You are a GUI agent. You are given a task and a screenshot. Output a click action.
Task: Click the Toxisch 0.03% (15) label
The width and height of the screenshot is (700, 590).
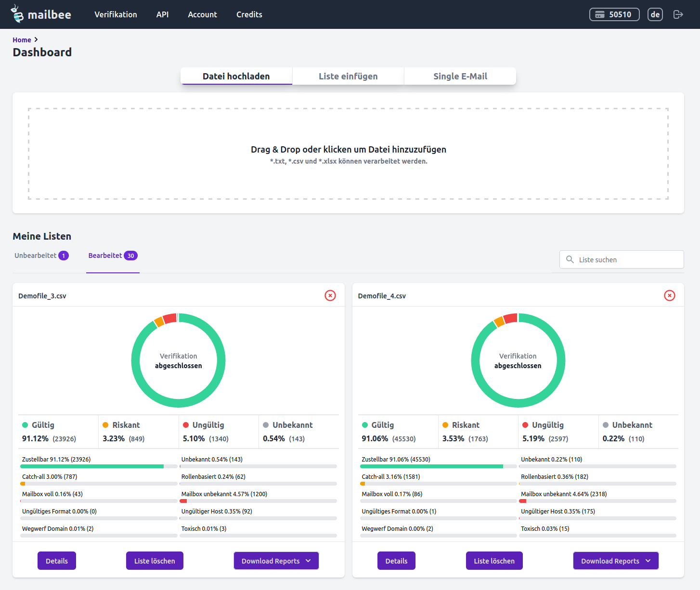545,528
